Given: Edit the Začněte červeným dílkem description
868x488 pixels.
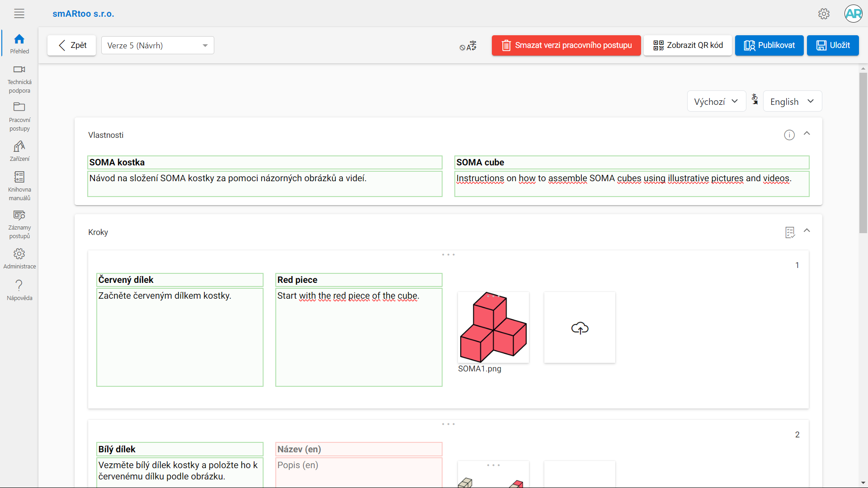Looking at the screenshot, I should click(179, 337).
